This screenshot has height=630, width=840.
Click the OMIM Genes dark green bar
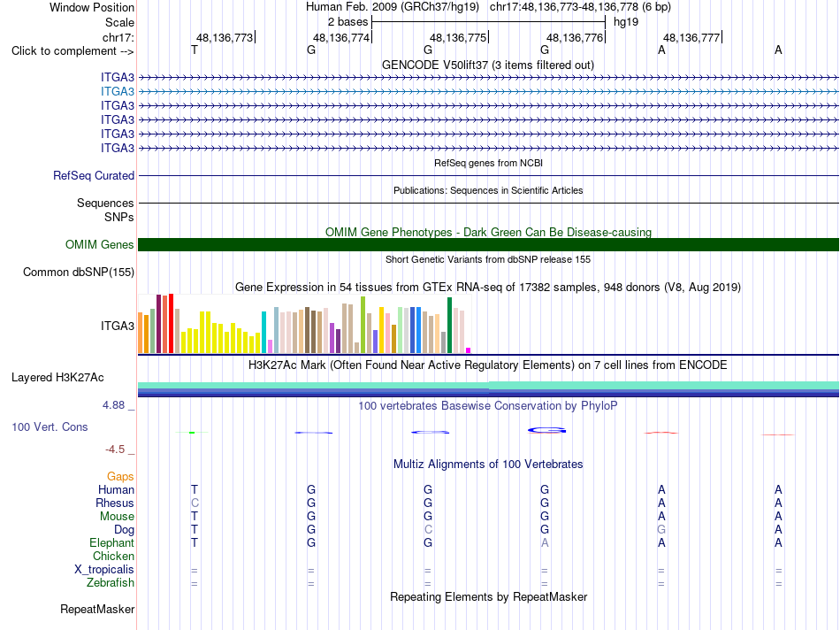pyautogui.click(x=488, y=244)
